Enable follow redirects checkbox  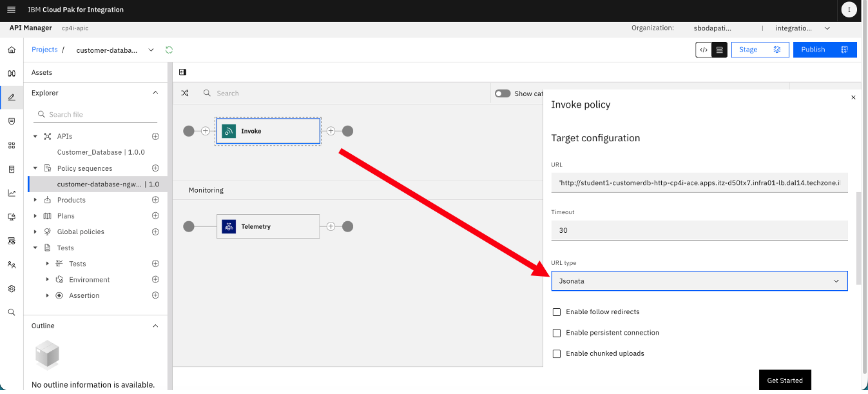tap(557, 312)
